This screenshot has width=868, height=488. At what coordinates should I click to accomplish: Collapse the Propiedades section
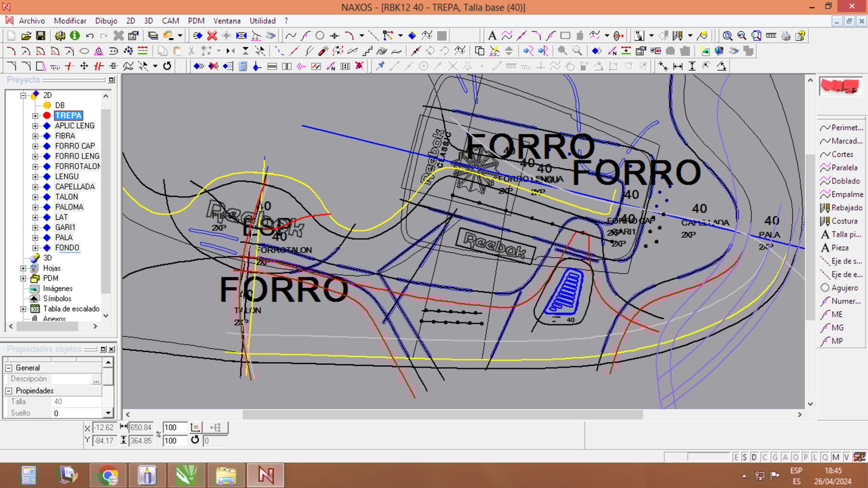[x=9, y=391]
